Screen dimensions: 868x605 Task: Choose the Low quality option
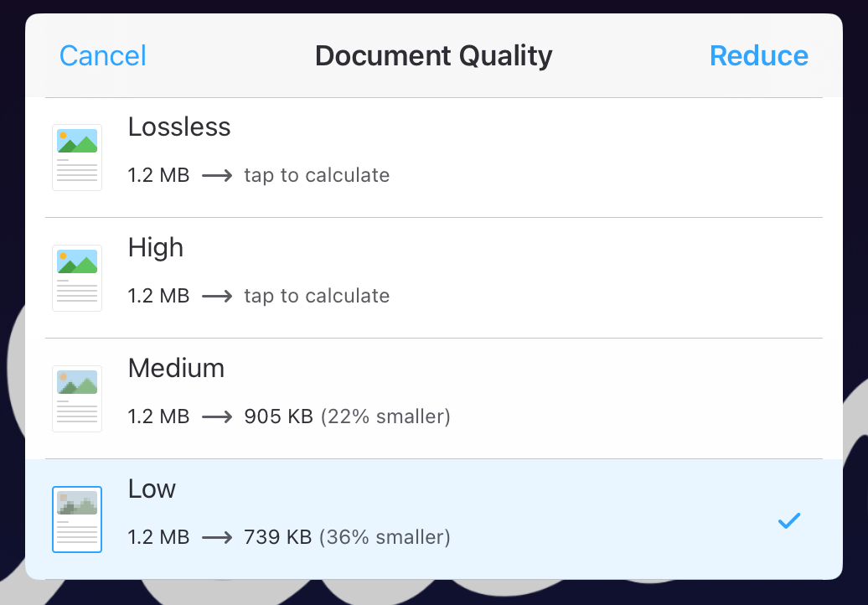434,520
